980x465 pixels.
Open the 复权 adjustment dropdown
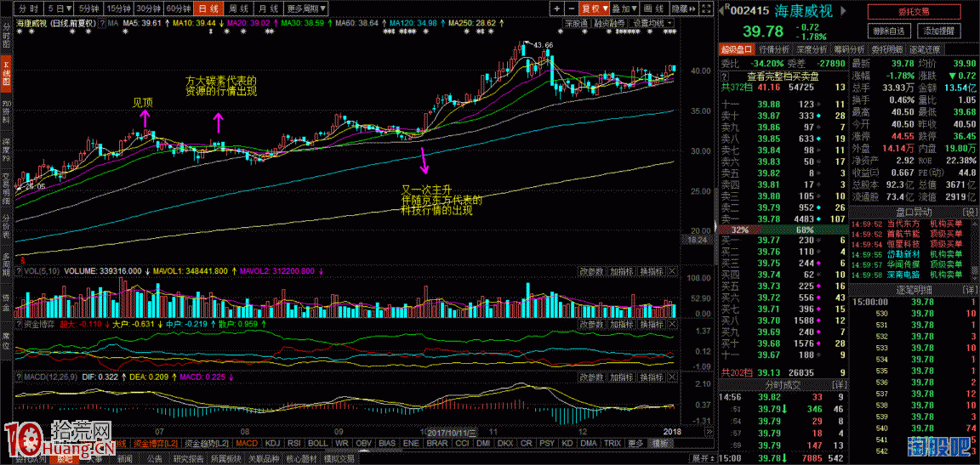coord(595,8)
